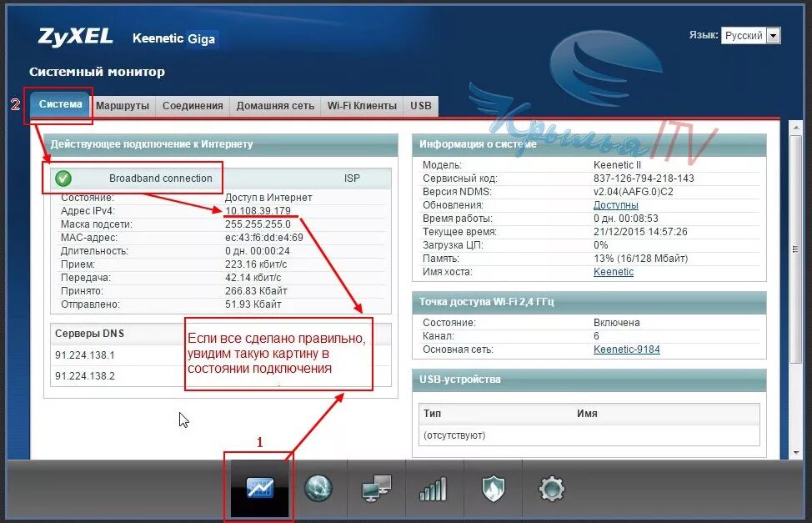Open the Internet globe icon
Screen dimensions: 812x523
tap(318, 488)
